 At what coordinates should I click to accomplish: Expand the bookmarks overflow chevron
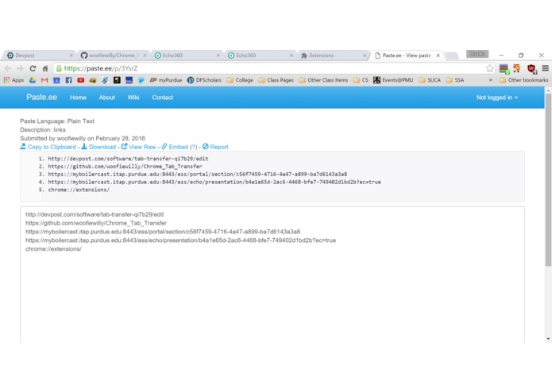click(x=490, y=80)
